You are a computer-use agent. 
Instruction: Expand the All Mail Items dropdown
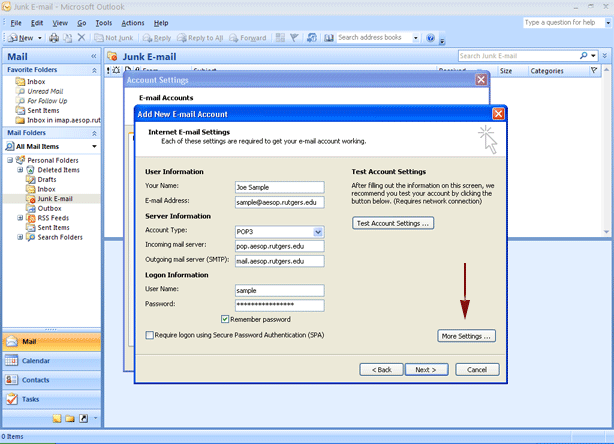(94, 146)
